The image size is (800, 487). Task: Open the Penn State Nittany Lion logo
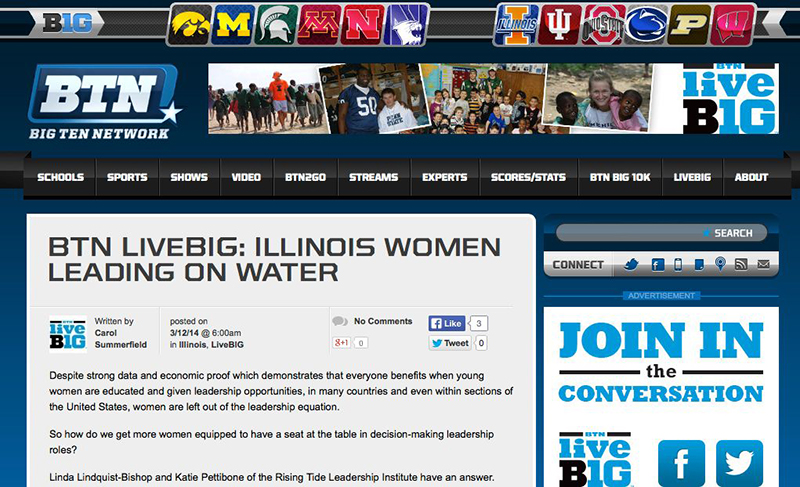(646, 24)
